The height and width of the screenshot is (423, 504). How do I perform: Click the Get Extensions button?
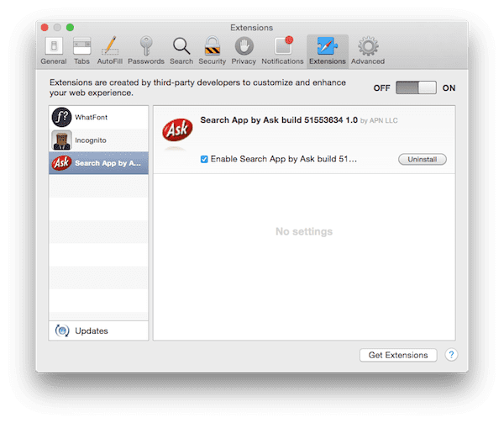point(398,355)
